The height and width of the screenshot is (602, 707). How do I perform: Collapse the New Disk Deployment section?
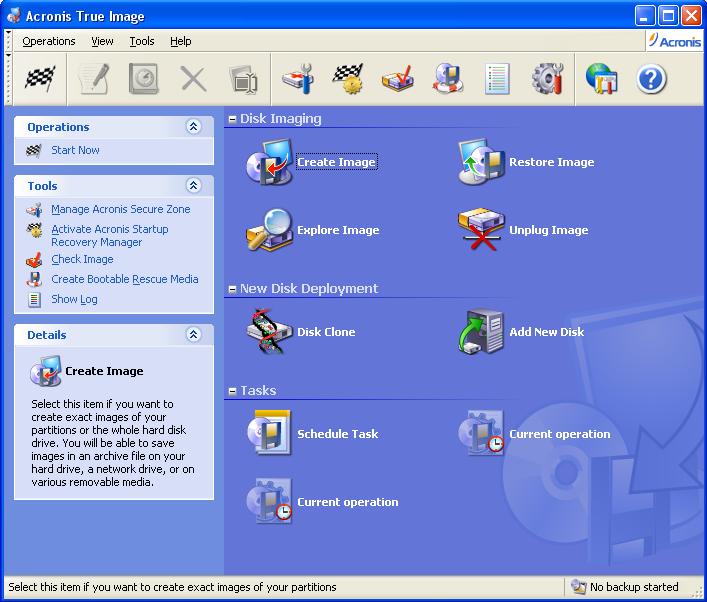233,289
